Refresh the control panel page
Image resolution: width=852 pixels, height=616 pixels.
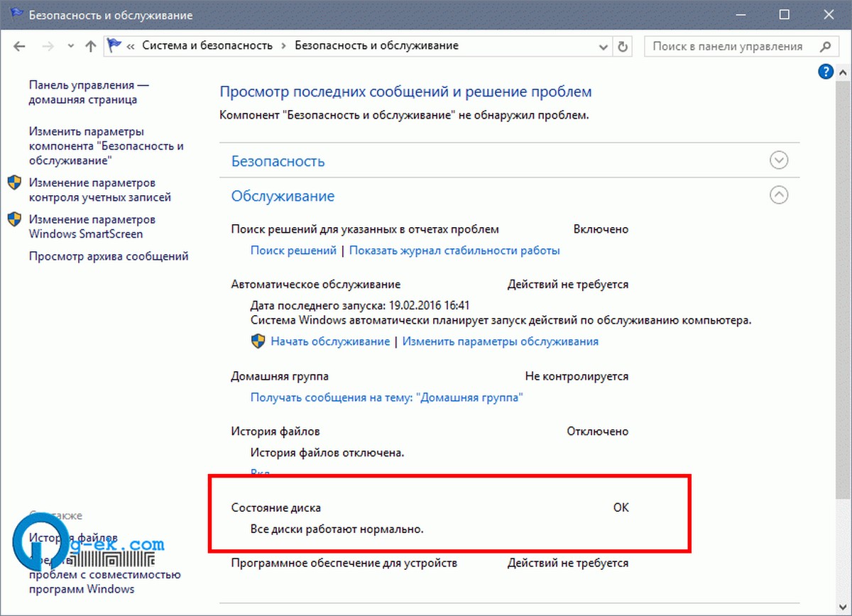[623, 46]
